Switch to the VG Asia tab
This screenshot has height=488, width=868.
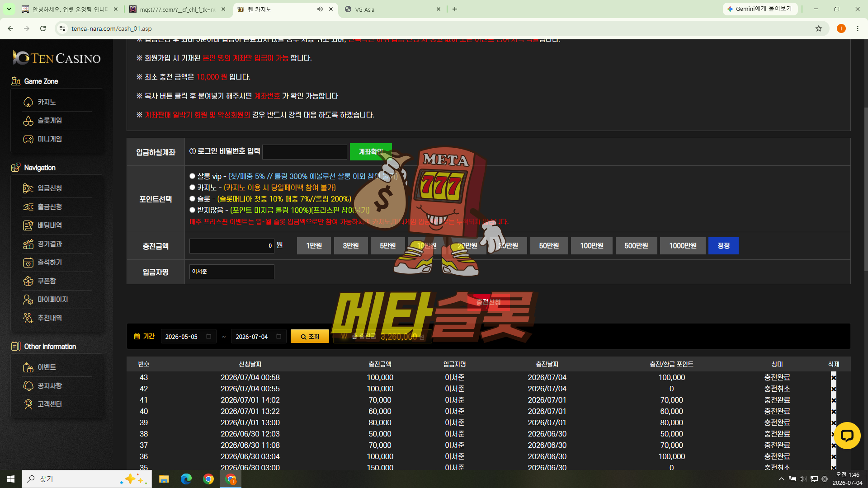pyautogui.click(x=392, y=9)
